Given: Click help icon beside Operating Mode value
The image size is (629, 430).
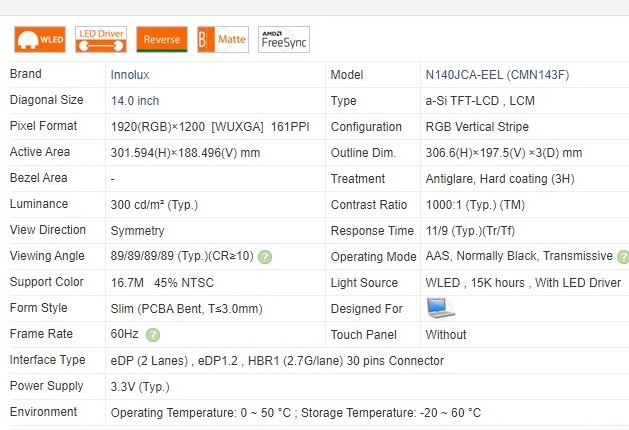Looking at the screenshot, I should 623,257.
